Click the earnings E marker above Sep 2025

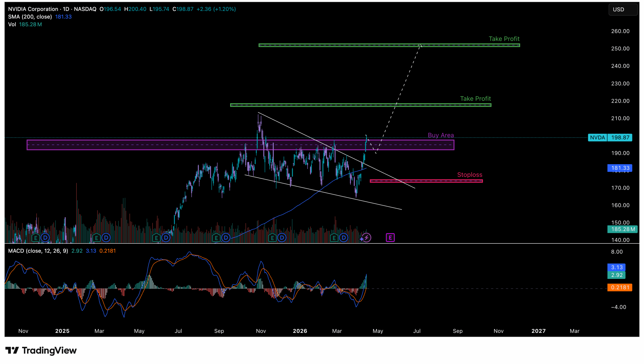coord(216,237)
